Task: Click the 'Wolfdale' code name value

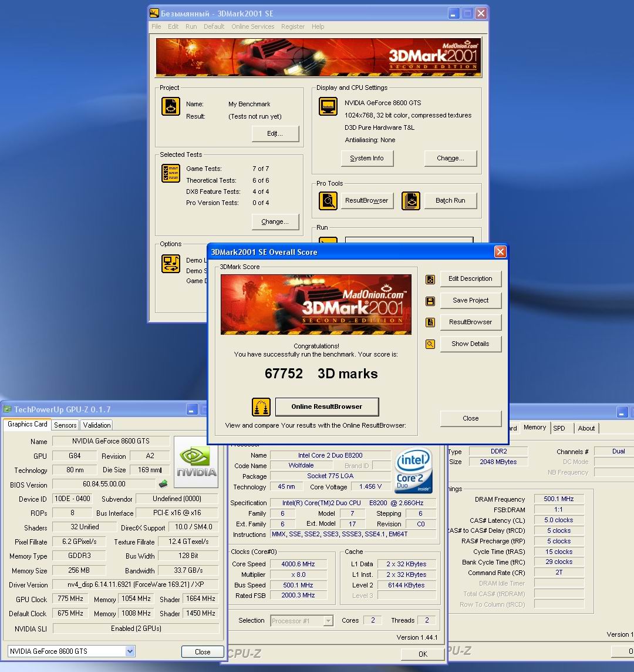Action: (301, 465)
